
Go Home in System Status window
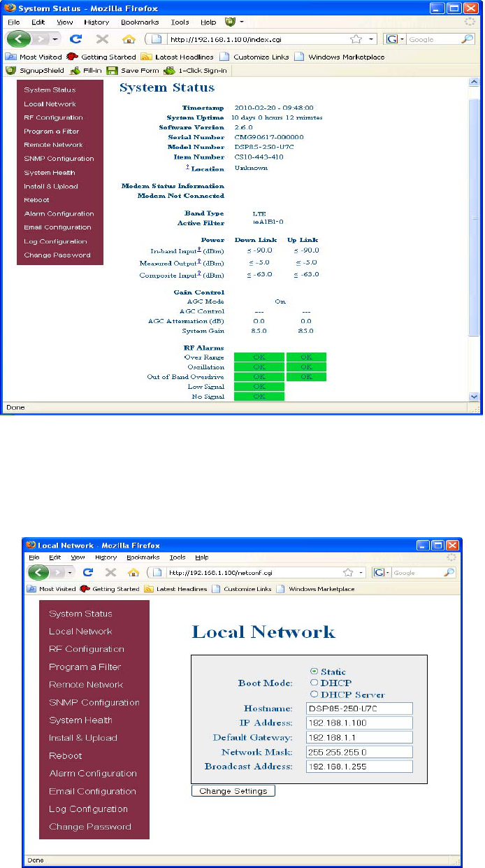click(x=129, y=40)
